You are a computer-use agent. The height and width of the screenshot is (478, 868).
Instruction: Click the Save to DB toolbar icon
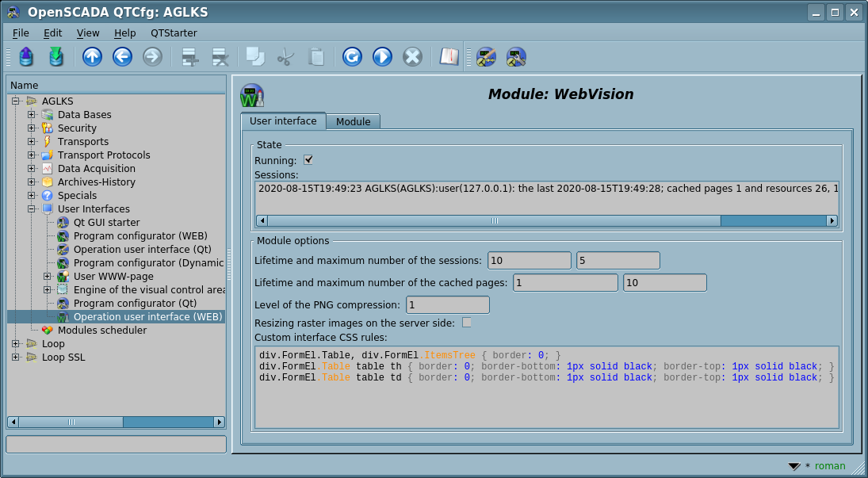[x=56, y=56]
